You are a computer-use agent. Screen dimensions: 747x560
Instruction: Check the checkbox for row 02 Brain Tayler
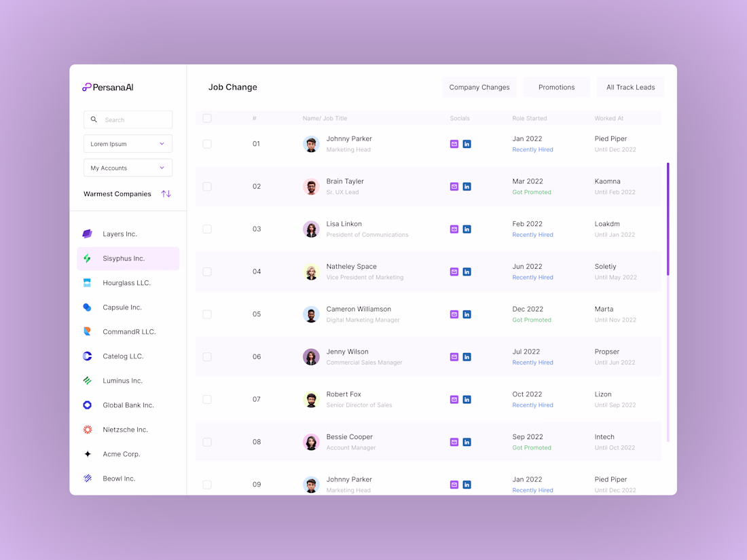pos(206,187)
